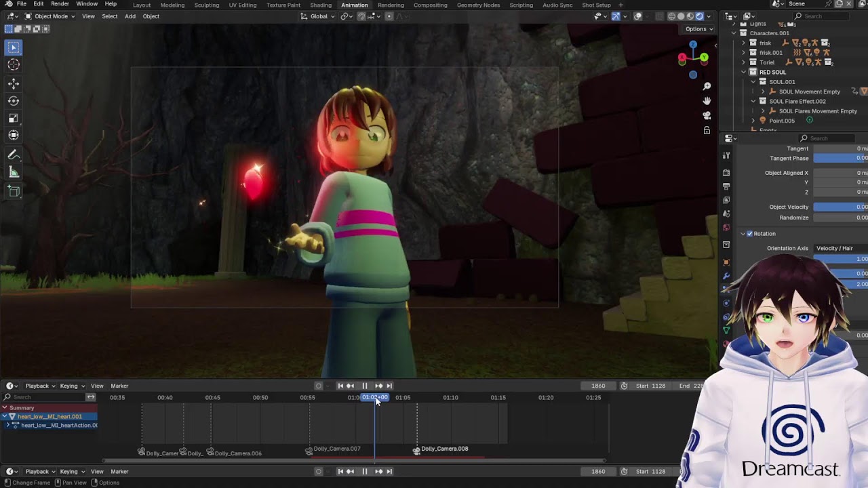The image size is (868, 488).
Task: Jump to timeline start in upper playback bar
Action: click(340, 386)
